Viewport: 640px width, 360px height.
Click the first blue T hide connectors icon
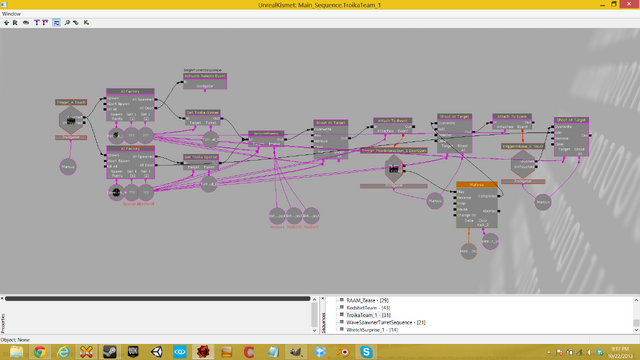(37, 23)
